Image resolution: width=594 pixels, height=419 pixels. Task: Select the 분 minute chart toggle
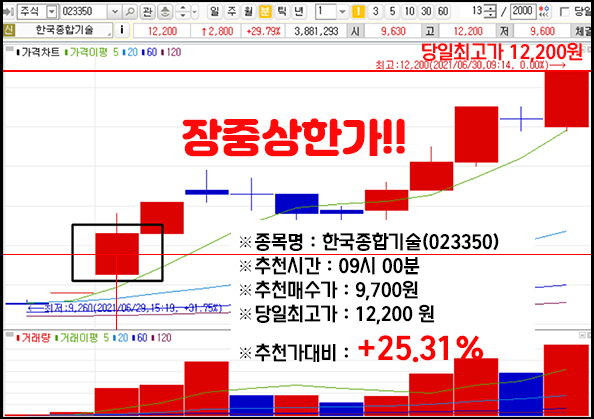click(265, 12)
